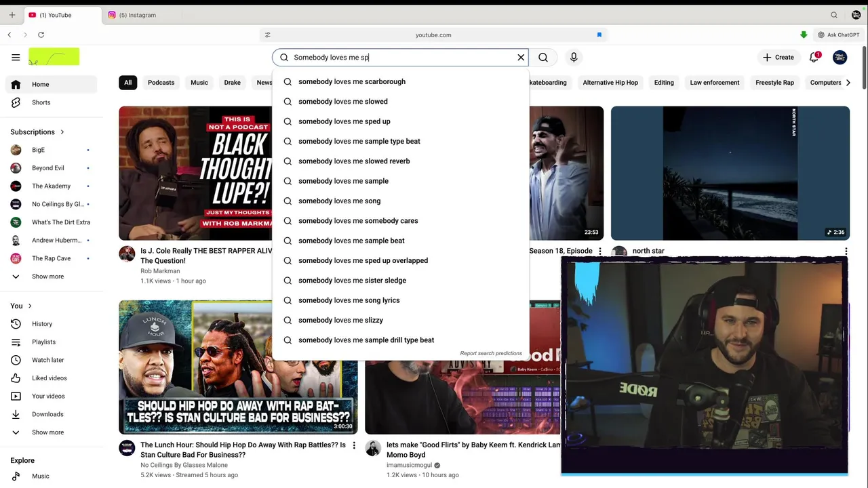Go back with the browser back arrow
The image size is (868, 488).
click(9, 35)
